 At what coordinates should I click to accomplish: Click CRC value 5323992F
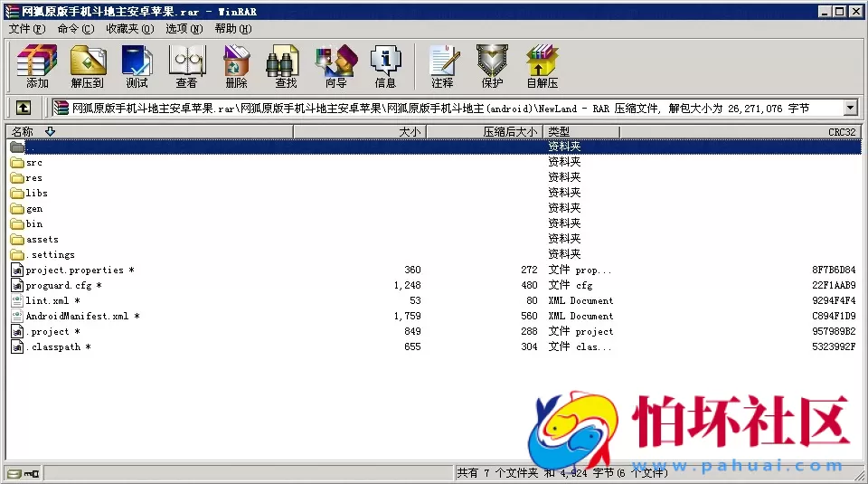pos(834,346)
